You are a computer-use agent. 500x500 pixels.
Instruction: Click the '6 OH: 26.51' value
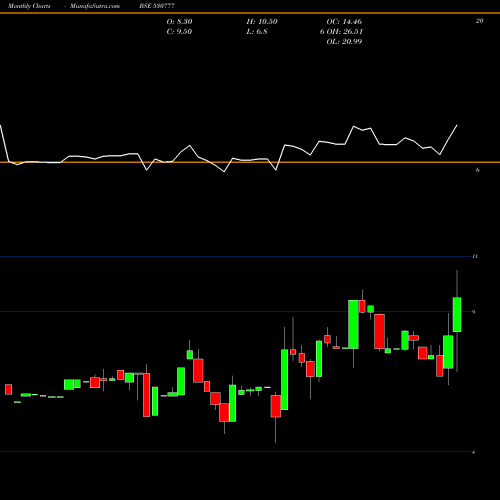341,32
